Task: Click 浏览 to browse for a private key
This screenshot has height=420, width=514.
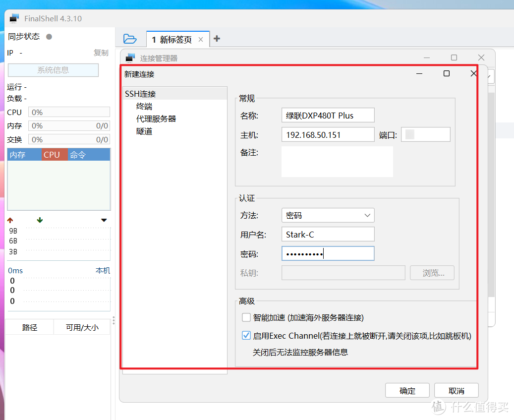Action: click(x=432, y=272)
